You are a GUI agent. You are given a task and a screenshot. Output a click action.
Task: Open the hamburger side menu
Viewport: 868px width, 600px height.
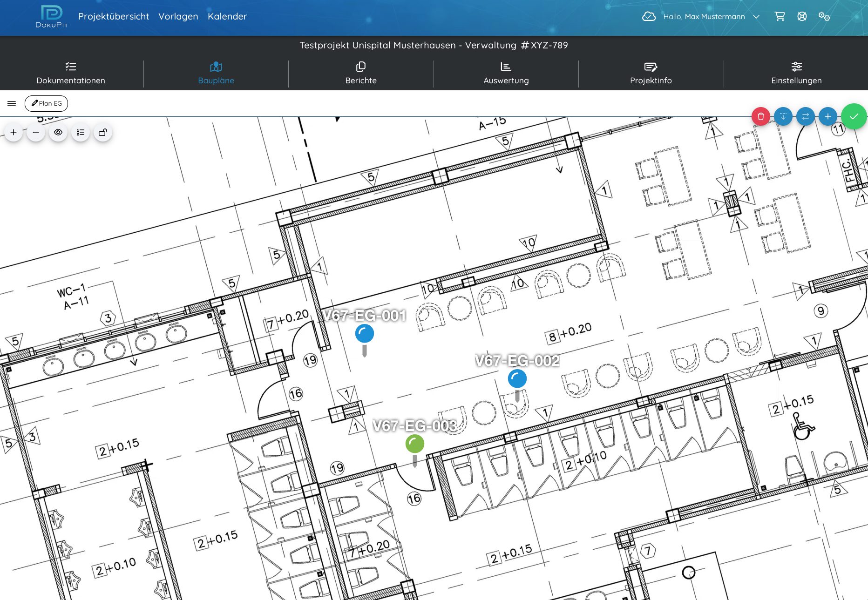coord(12,103)
